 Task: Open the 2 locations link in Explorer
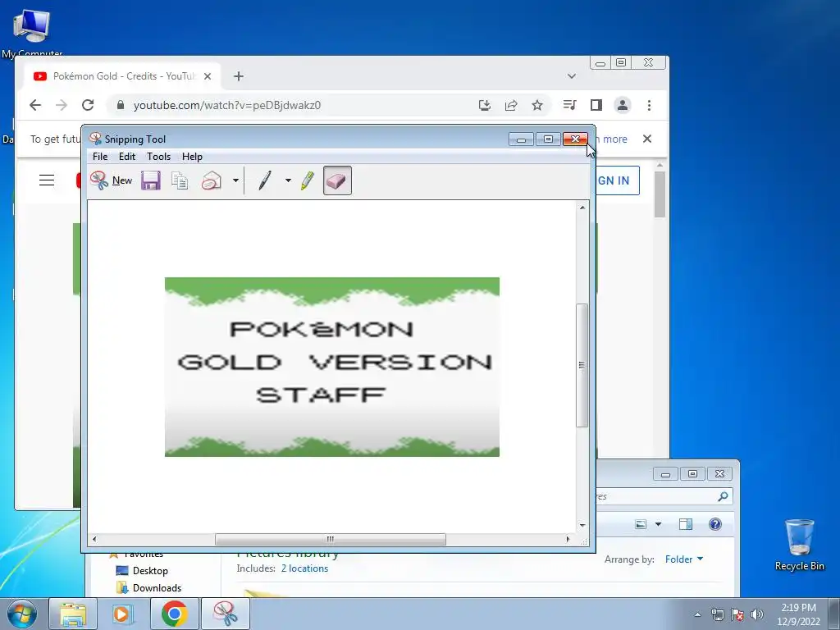pyautogui.click(x=304, y=568)
